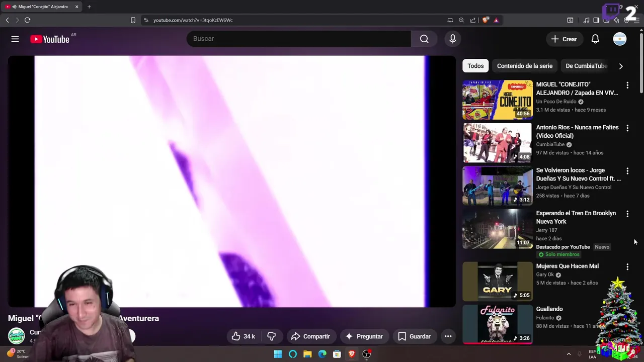Show hidden system tray icons chevron
The image size is (644, 362).
pos(569,354)
